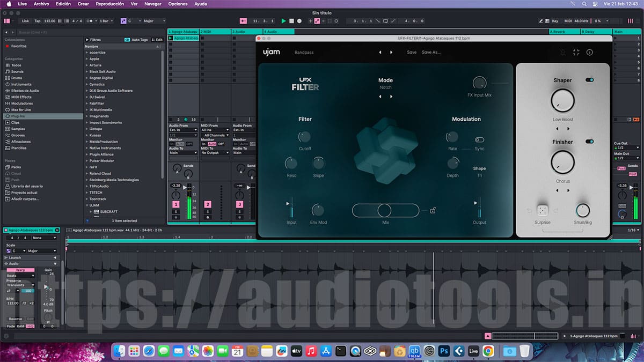Click the plugin info icon

point(590,53)
